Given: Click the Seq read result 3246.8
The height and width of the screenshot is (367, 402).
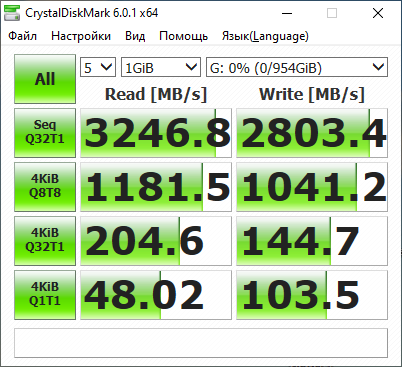Looking at the screenshot, I should pyautogui.click(x=156, y=133).
